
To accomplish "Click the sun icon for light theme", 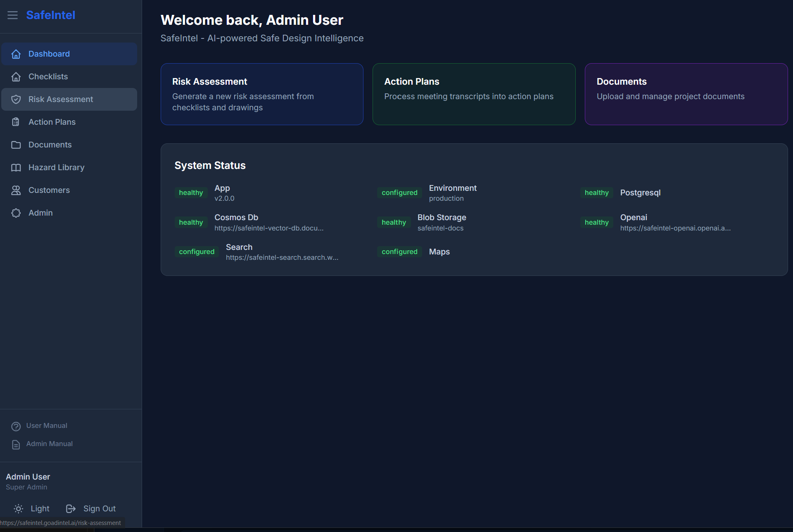I will 19,509.
